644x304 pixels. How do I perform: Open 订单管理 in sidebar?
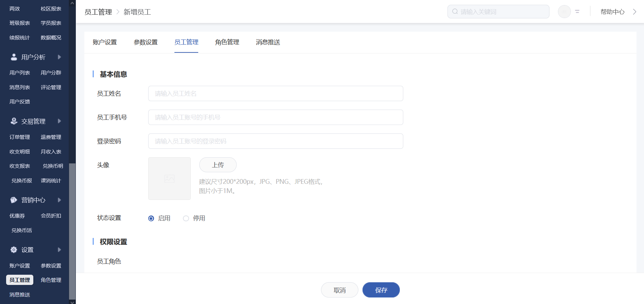(x=20, y=137)
